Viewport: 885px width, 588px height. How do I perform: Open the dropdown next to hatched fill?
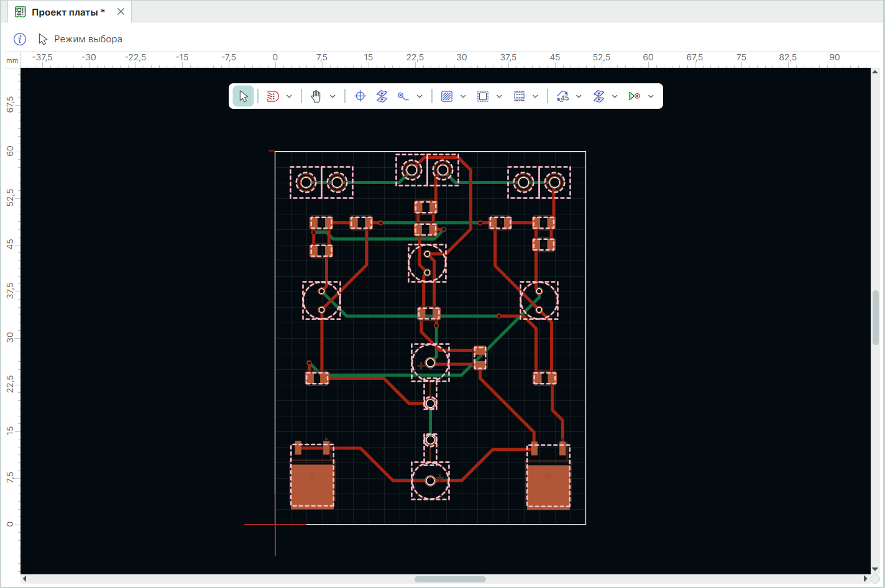pyautogui.click(x=463, y=96)
